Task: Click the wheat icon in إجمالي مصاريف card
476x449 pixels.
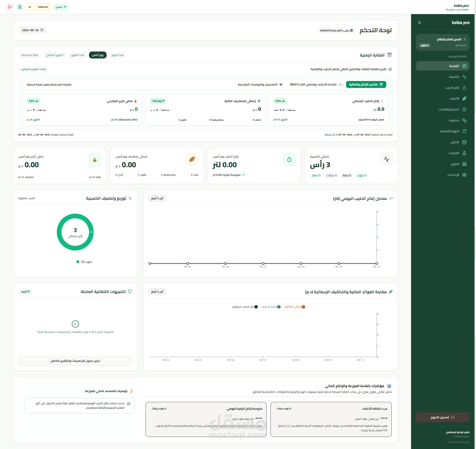Action: [192, 159]
